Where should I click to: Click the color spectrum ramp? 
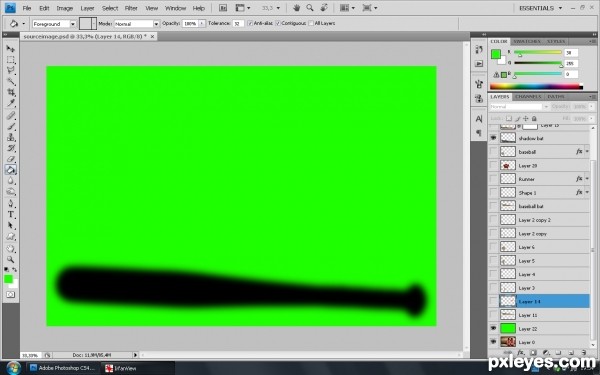click(x=536, y=86)
